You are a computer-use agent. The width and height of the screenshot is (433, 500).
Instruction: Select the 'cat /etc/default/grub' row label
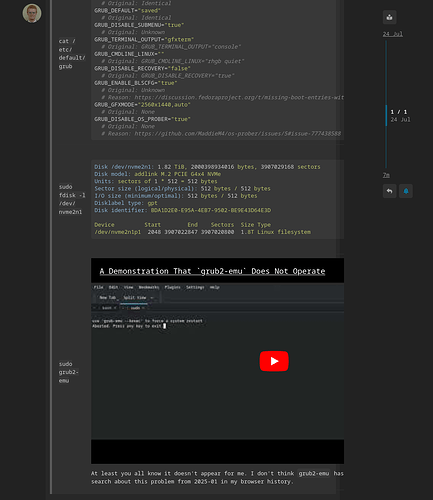click(x=71, y=54)
